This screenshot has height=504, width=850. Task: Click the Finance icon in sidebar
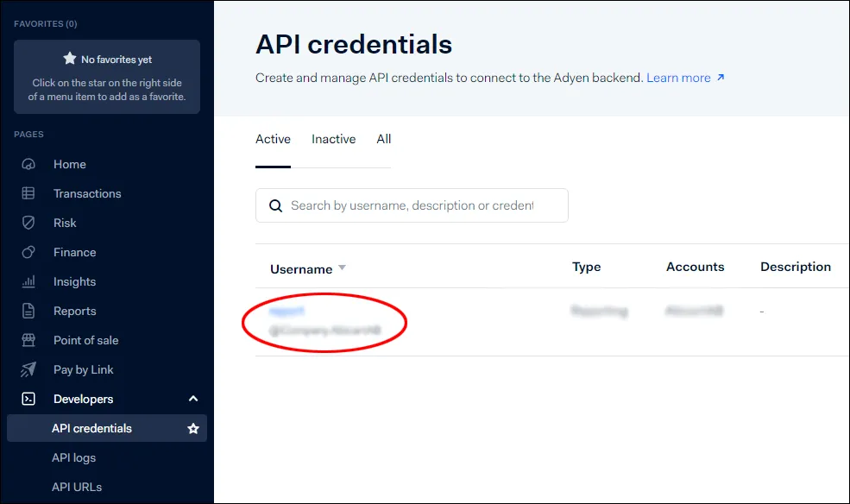[x=28, y=252]
